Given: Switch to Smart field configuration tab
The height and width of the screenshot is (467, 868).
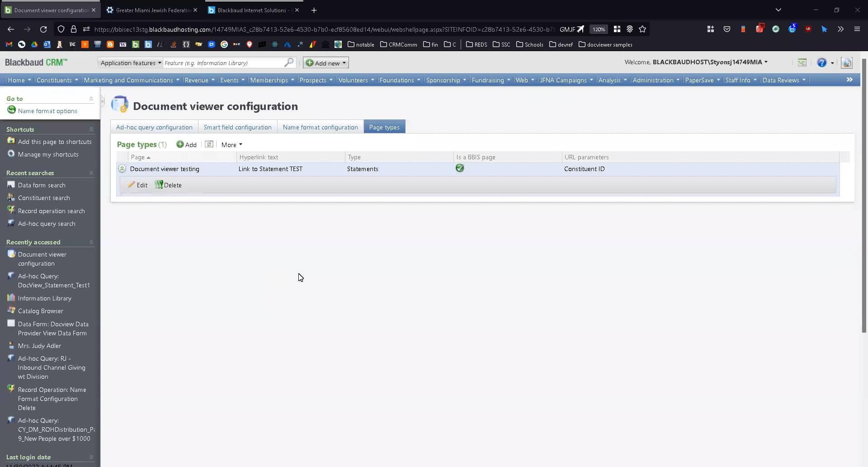Looking at the screenshot, I should coord(237,127).
